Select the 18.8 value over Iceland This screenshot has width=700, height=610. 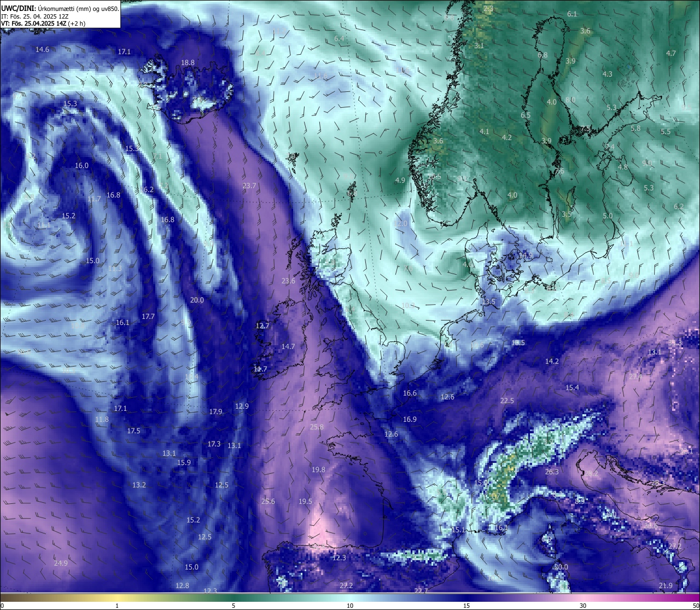(188, 62)
